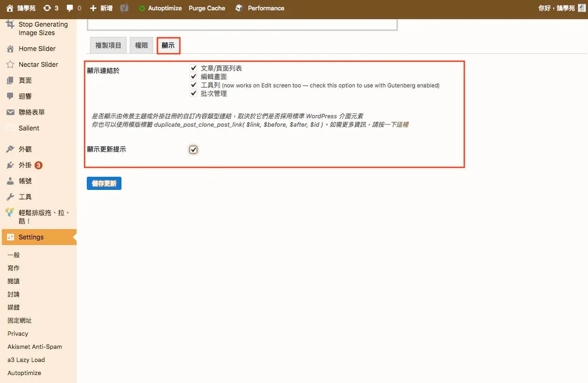Open the Privacy settings submenu
588x383 pixels.
tap(18, 333)
